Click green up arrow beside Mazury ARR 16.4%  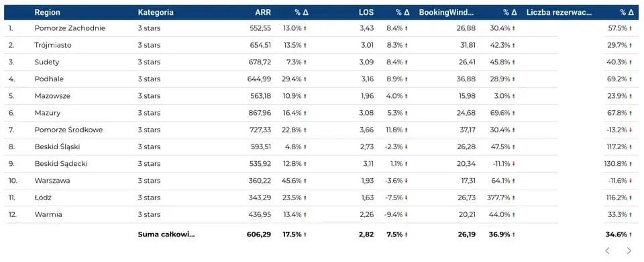click(x=305, y=113)
